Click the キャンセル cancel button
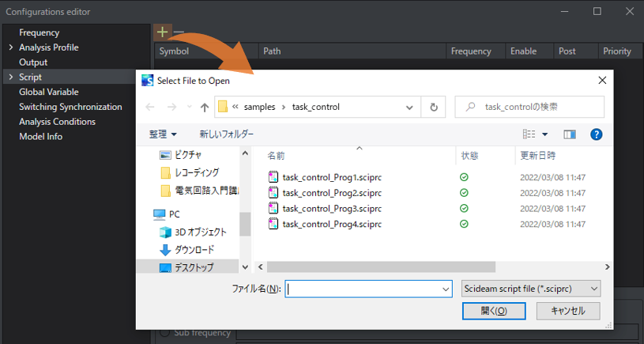The image size is (644, 344). pyautogui.click(x=568, y=311)
